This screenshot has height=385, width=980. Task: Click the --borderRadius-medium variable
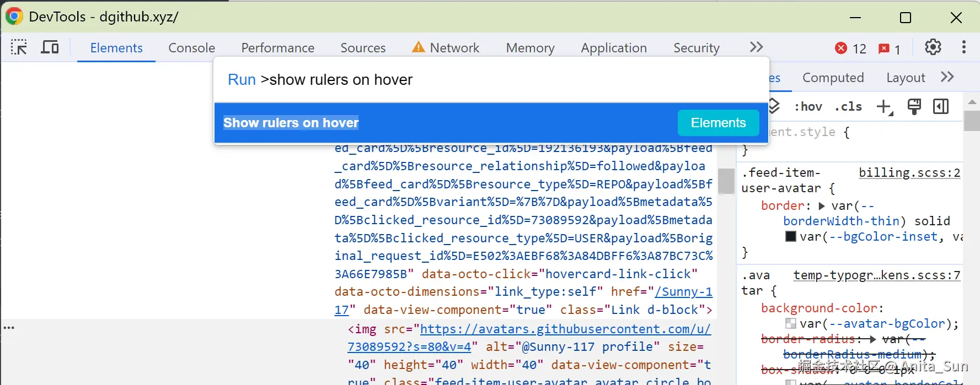pos(852,355)
